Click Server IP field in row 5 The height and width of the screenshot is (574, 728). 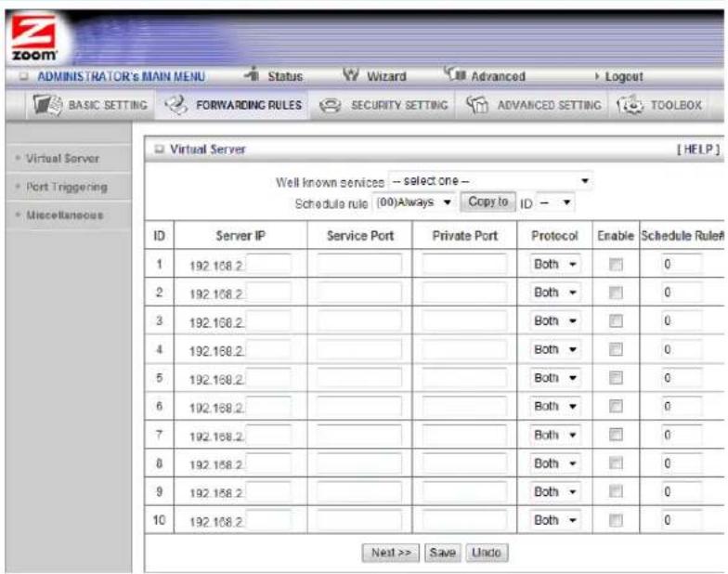(268, 379)
